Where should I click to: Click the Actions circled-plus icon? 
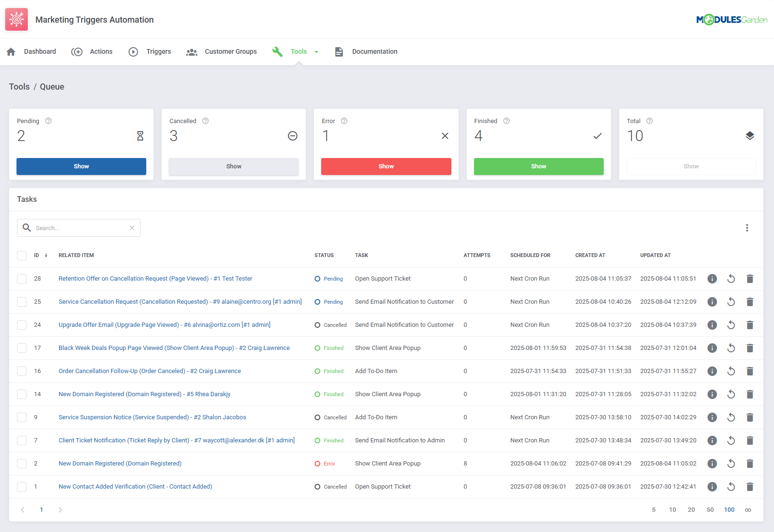pyautogui.click(x=77, y=52)
